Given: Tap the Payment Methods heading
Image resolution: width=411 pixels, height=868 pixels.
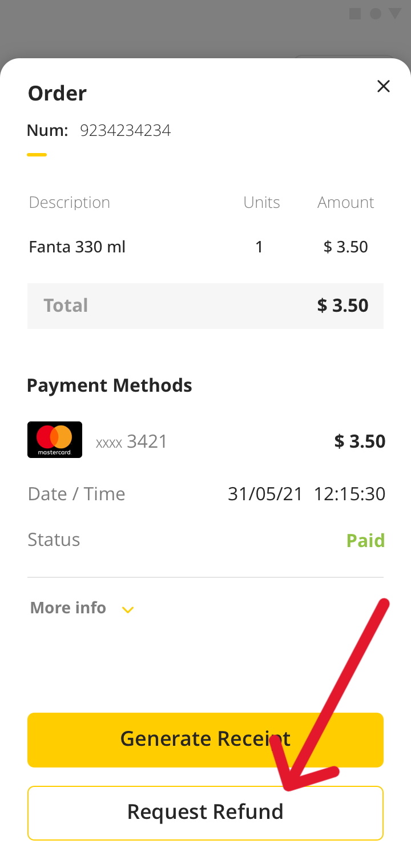Looking at the screenshot, I should coord(110,385).
